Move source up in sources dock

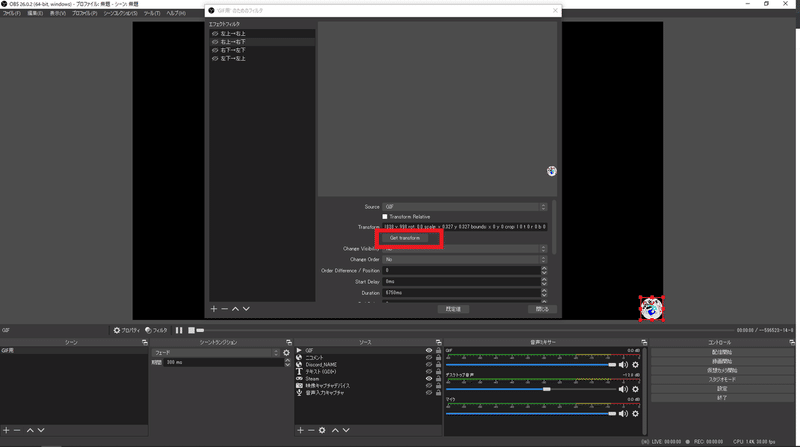(x=335, y=430)
